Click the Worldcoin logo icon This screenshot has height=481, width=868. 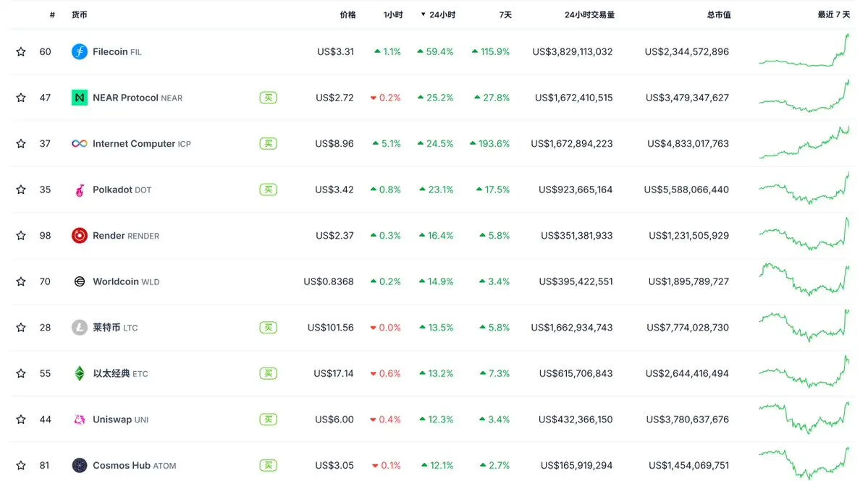coord(80,281)
